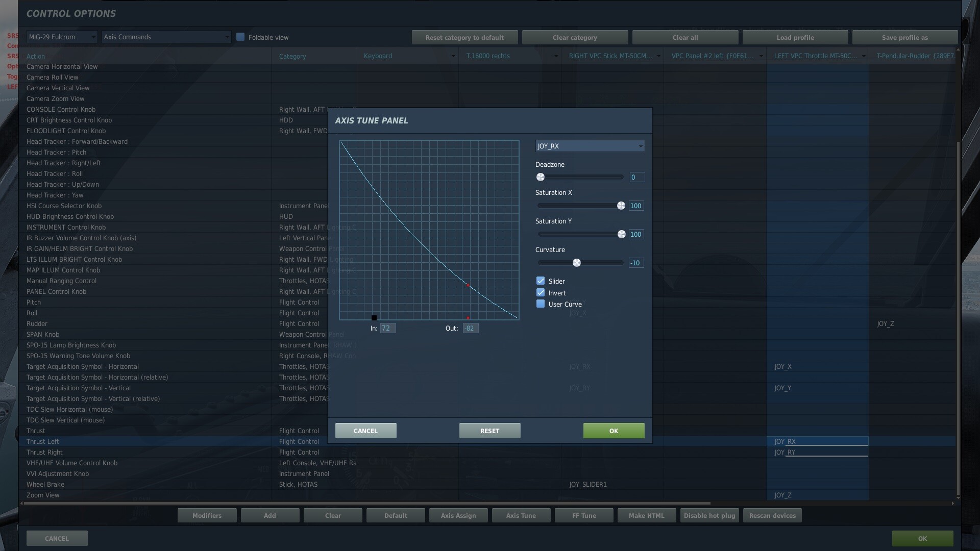Click the Saturation Y slider handle
The height and width of the screenshot is (551, 980).
click(x=621, y=234)
